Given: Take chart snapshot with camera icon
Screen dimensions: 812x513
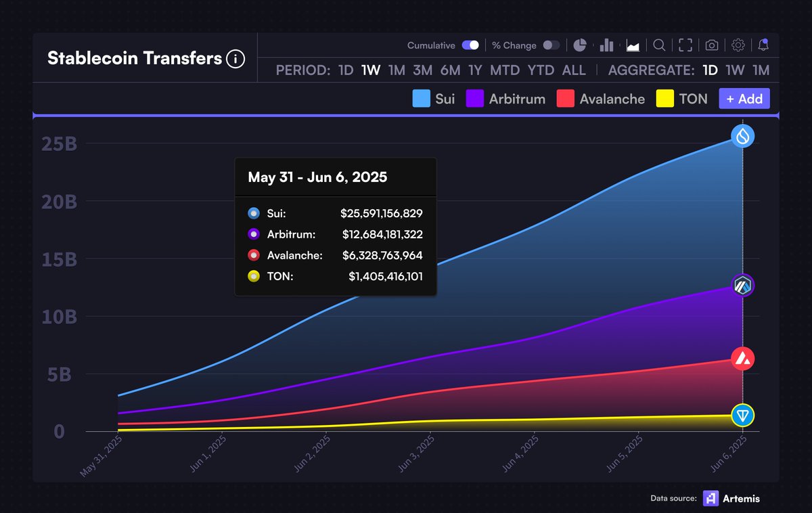Looking at the screenshot, I should pos(712,45).
